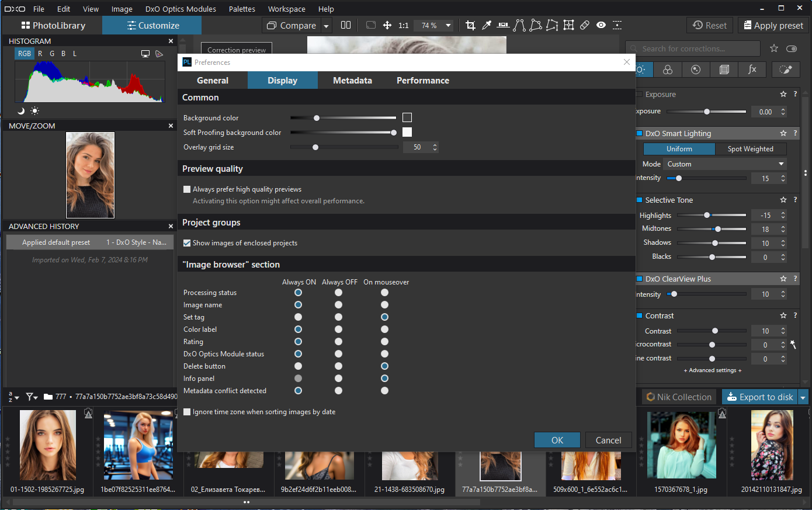Click the Background color slider handle
The height and width of the screenshot is (510, 812).
coord(317,118)
